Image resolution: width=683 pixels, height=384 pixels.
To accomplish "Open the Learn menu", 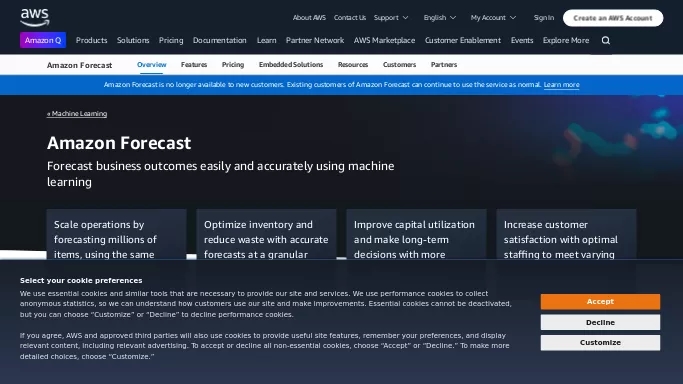I will pos(266,40).
